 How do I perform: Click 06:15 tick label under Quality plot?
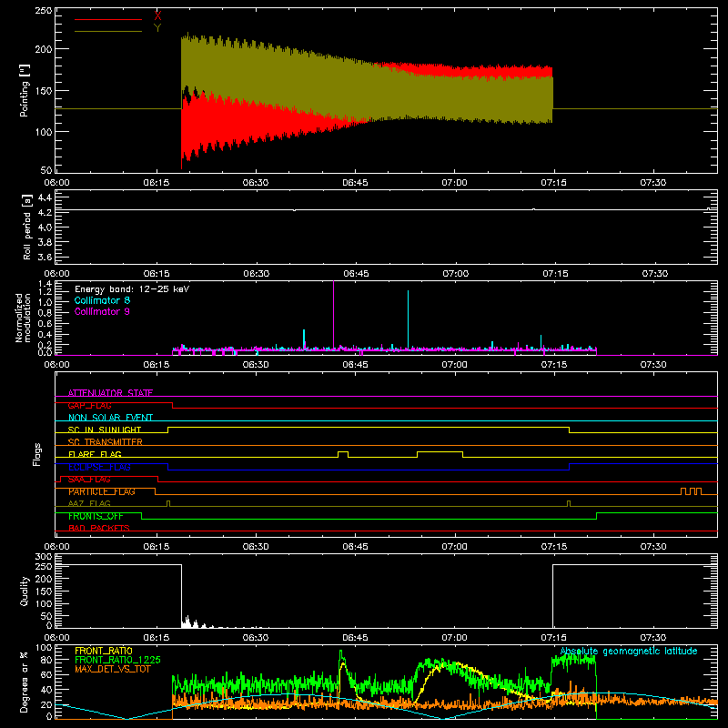click(x=156, y=638)
